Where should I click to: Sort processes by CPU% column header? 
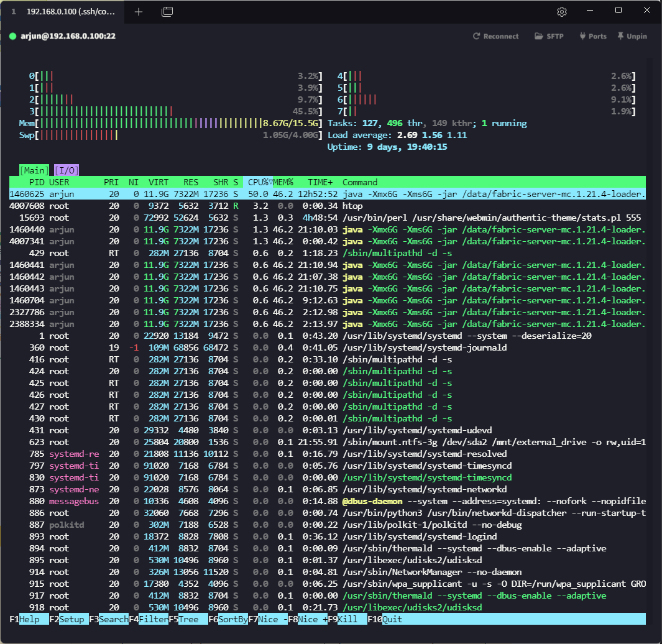[x=259, y=182]
